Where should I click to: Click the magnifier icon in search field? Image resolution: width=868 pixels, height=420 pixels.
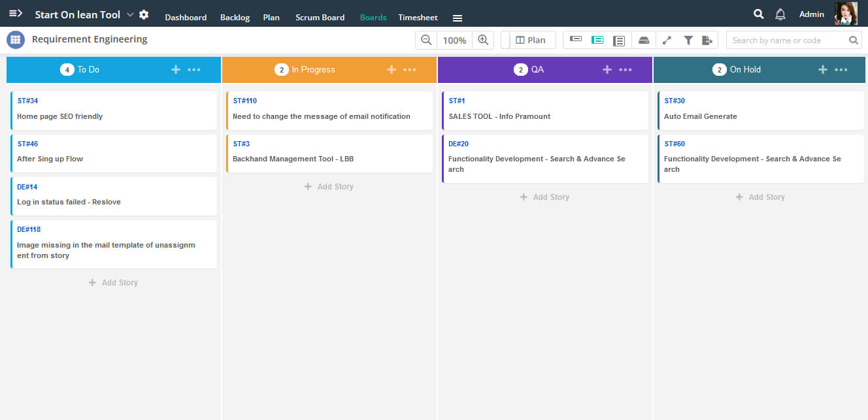coord(854,40)
